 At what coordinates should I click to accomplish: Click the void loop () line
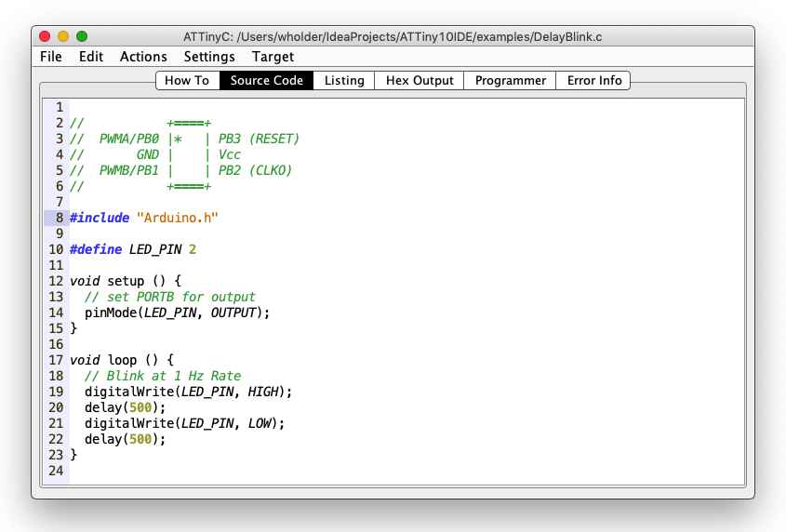[x=122, y=360]
